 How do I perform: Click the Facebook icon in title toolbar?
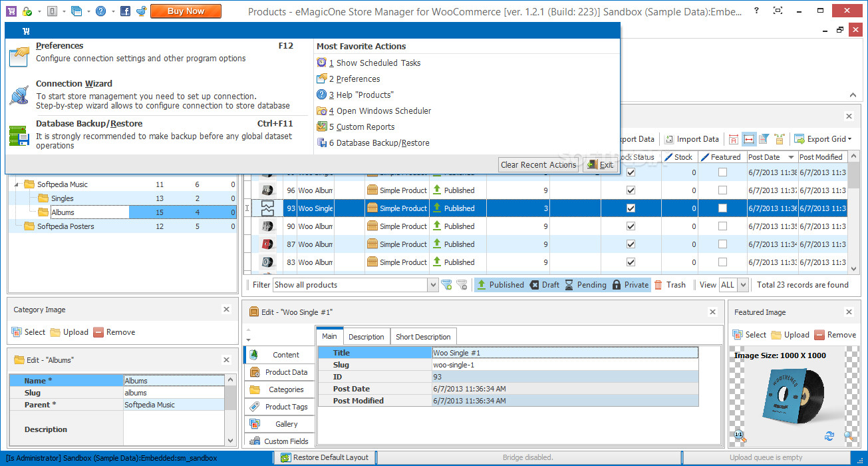[x=125, y=11]
